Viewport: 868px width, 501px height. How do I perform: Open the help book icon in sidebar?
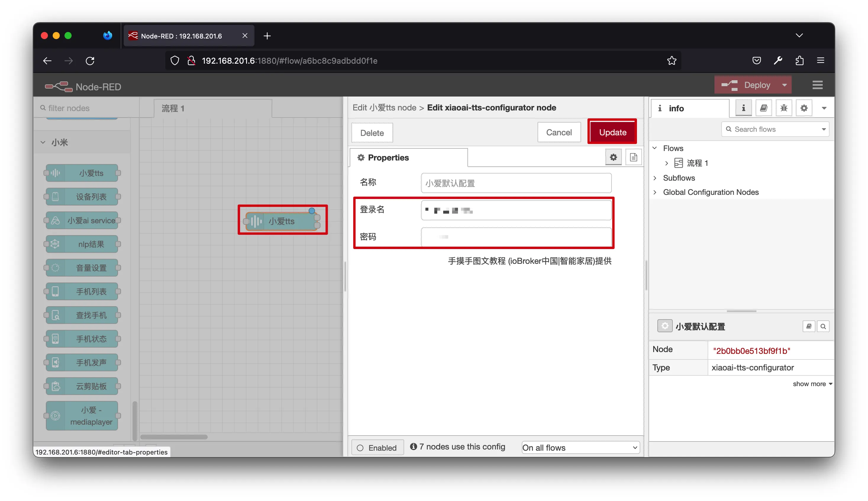(x=763, y=108)
